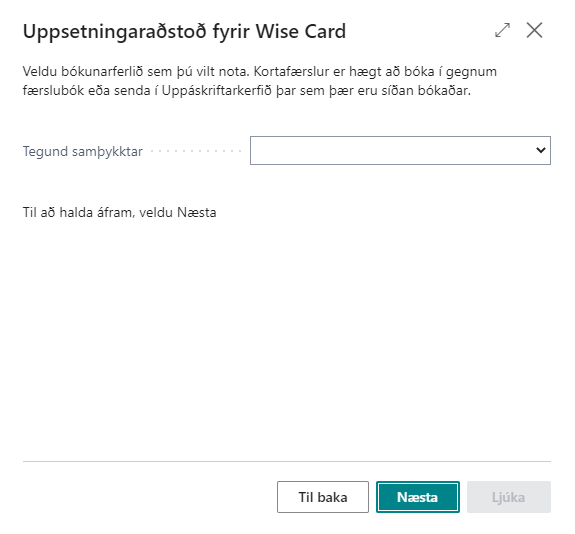This screenshot has width=575, height=534.
Task: Click the chevron arrow in the combo box
Action: coord(541,150)
